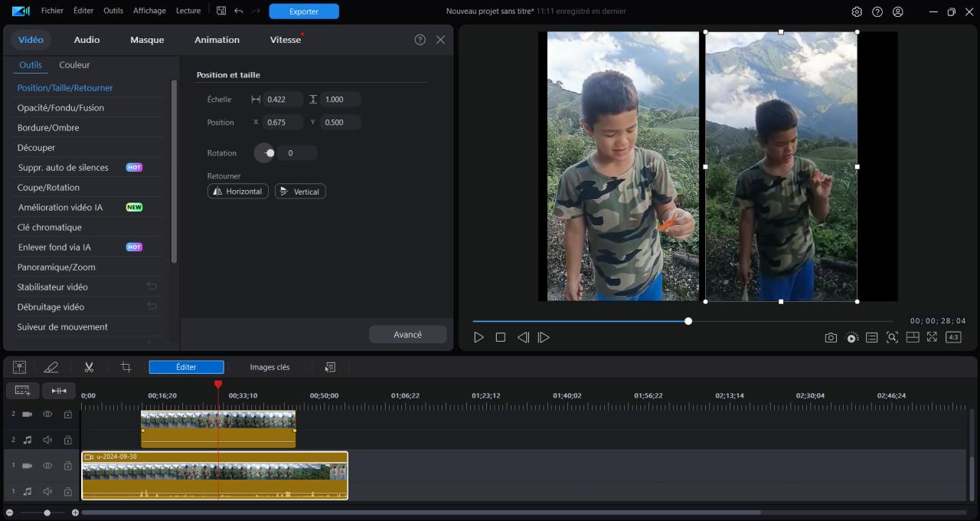
Task: Open the Avancé panel
Action: coord(407,334)
